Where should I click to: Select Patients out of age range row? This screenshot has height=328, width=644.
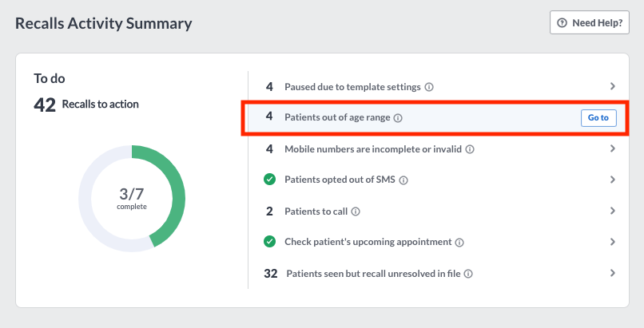(435, 117)
